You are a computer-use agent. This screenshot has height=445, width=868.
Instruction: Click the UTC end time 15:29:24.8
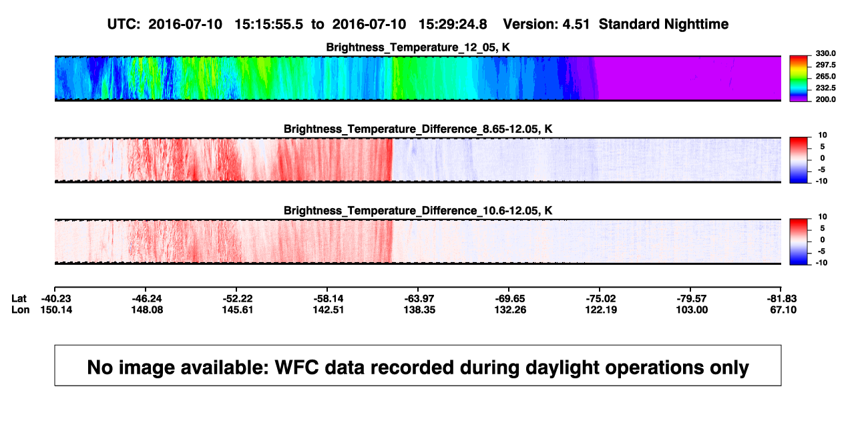[453, 25]
